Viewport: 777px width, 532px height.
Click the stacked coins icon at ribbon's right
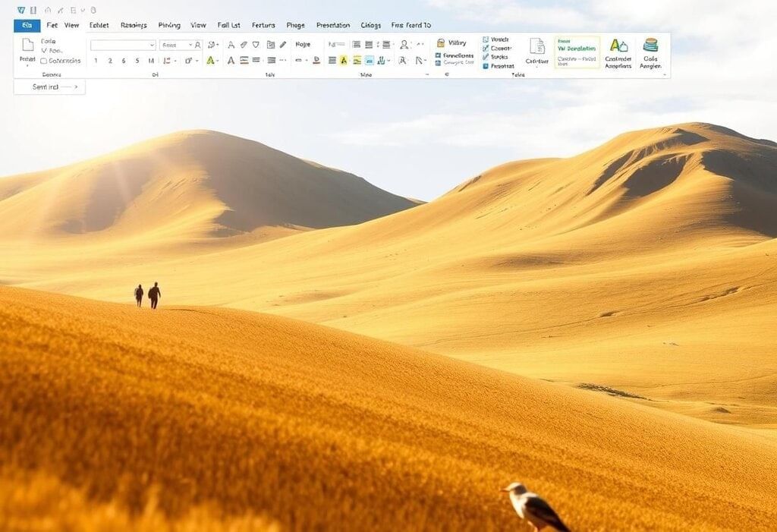point(650,46)
